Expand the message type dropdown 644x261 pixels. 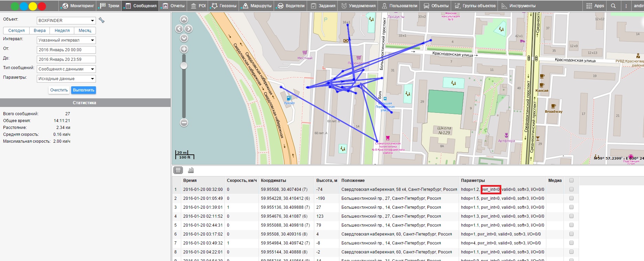(66, 69)
